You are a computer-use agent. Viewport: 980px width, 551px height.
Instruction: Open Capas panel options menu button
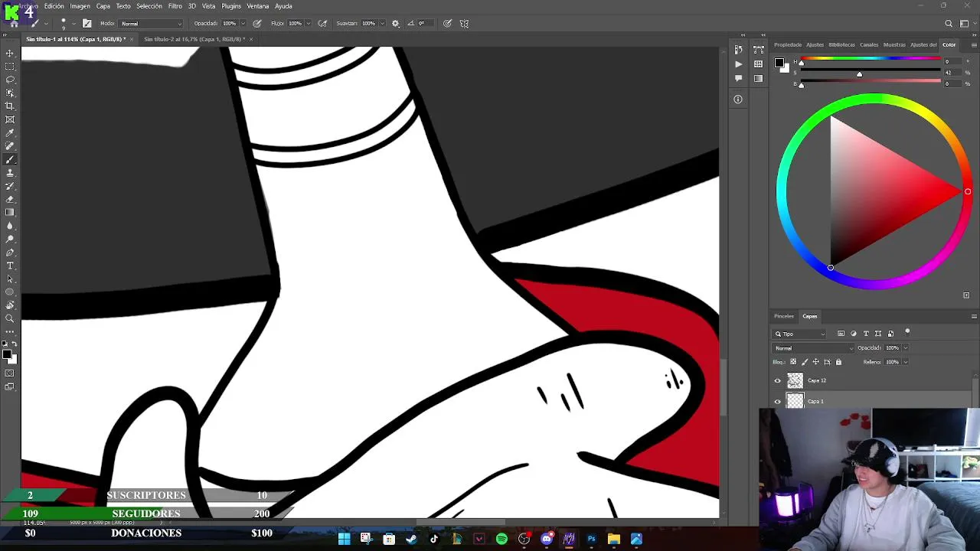pyautogui.click(x=974, y=316)
